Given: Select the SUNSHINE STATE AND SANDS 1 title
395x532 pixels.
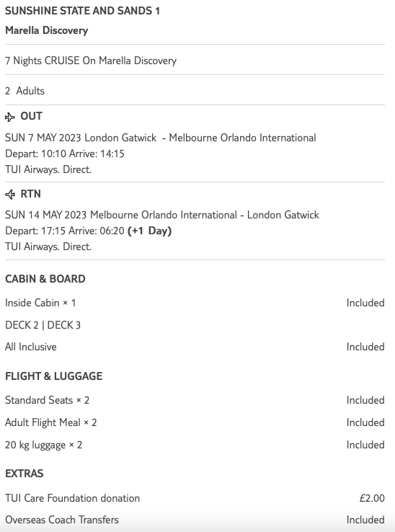Looking at the screenshot, I should 82,11.
